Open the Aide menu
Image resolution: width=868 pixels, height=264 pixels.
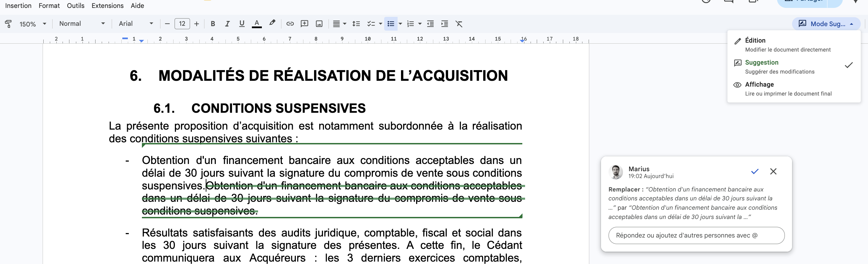pos(137,6)
